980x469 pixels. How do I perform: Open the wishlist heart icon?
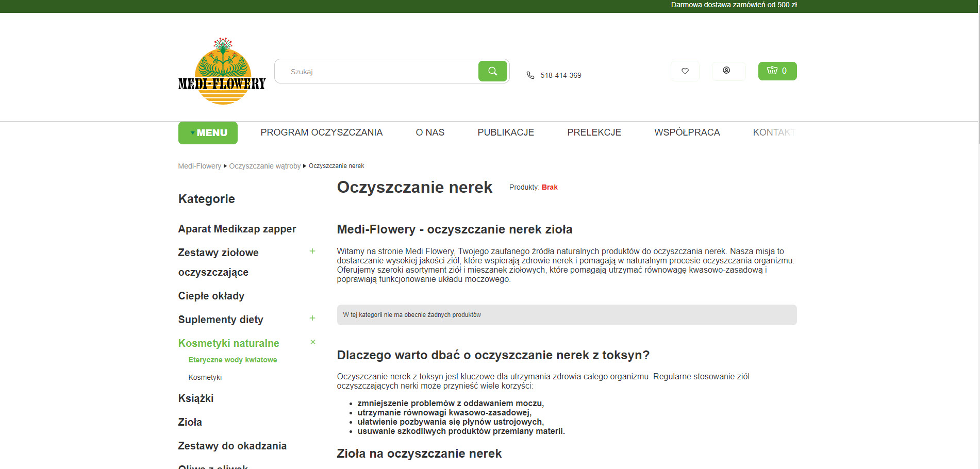point(685,71)
